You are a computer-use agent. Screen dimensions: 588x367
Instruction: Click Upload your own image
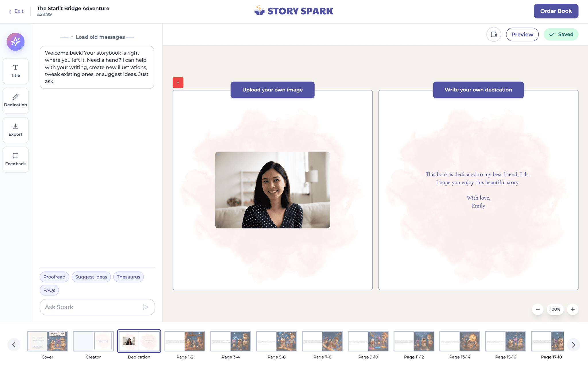[x=272, y=90]
